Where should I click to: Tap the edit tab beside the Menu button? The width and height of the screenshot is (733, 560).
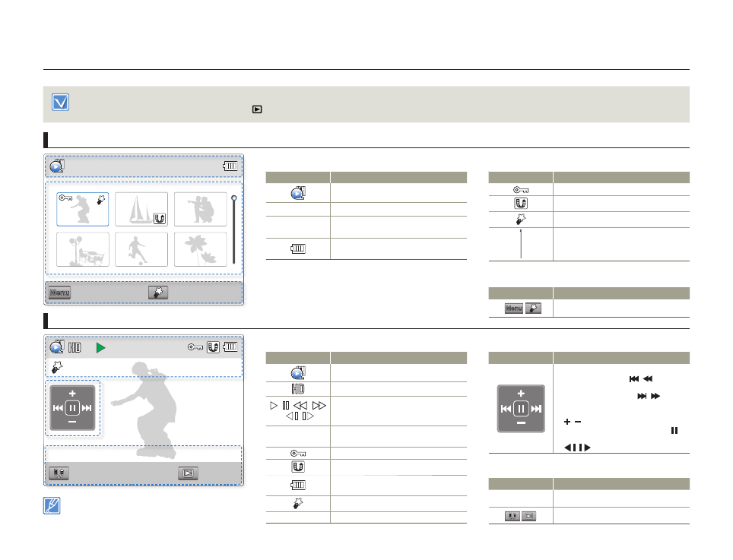[158, 293]
